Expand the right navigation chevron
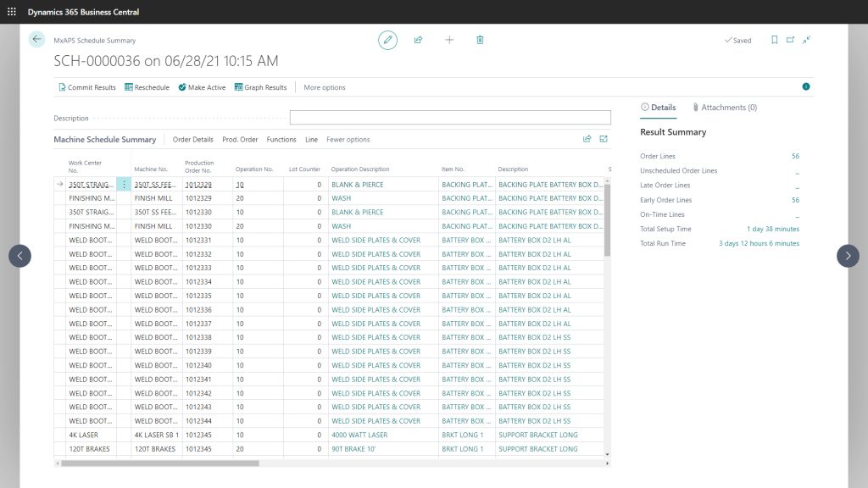This screenshot has height=488, width=868. [848, 256]
